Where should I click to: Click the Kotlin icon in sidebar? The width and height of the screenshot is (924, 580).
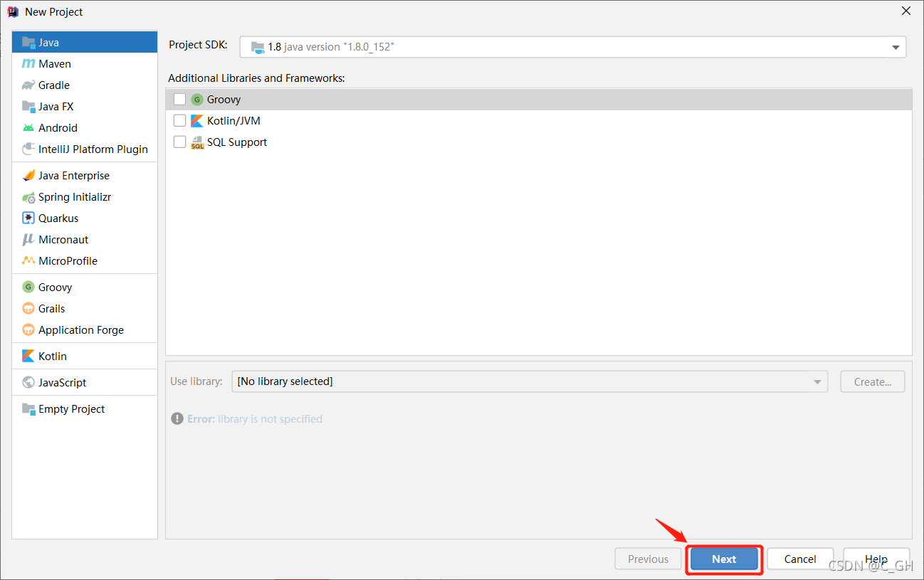click(x=28, y=356)
